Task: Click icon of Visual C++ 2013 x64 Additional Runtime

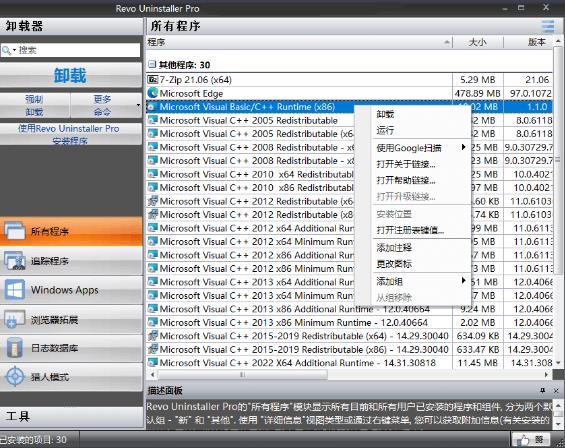Action: (152, 282)
